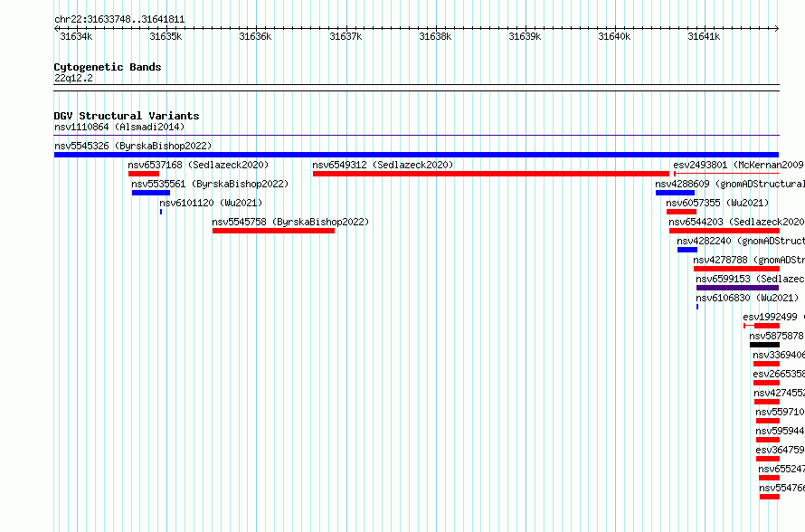This screenshot has height=532, width=805.
Task: Select the red bar under nsv554766
Action: point(770,497)
